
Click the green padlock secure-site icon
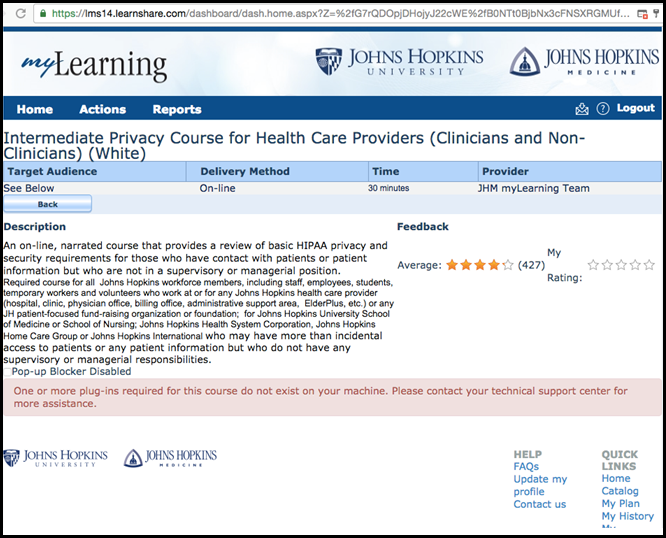click(x=42, y=14)
